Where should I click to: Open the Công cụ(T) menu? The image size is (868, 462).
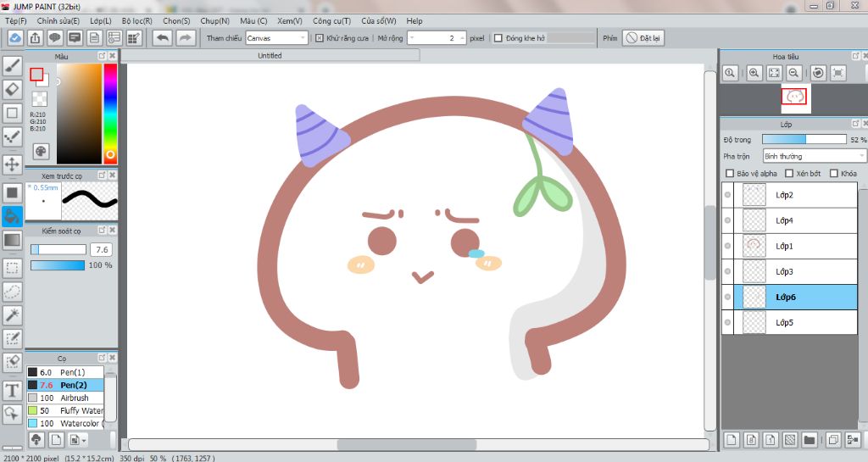(x=331, y=20)
